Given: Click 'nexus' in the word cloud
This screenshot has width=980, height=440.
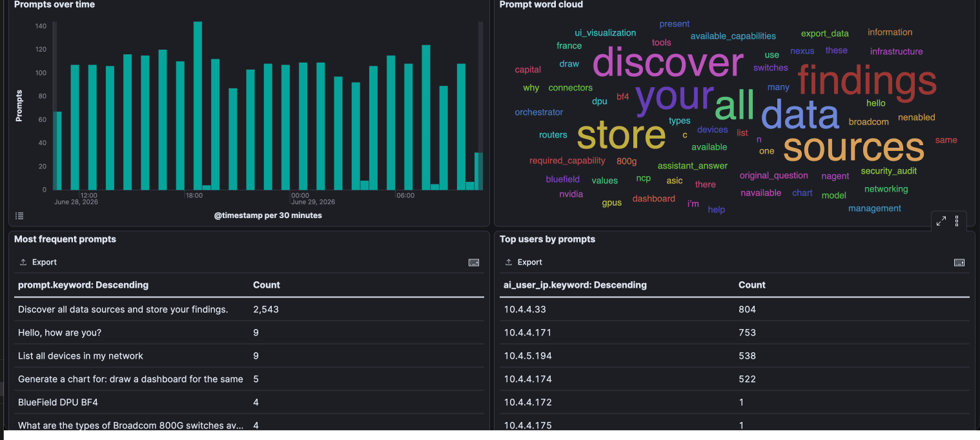Looking at the screenshot, I should [802, 51].
